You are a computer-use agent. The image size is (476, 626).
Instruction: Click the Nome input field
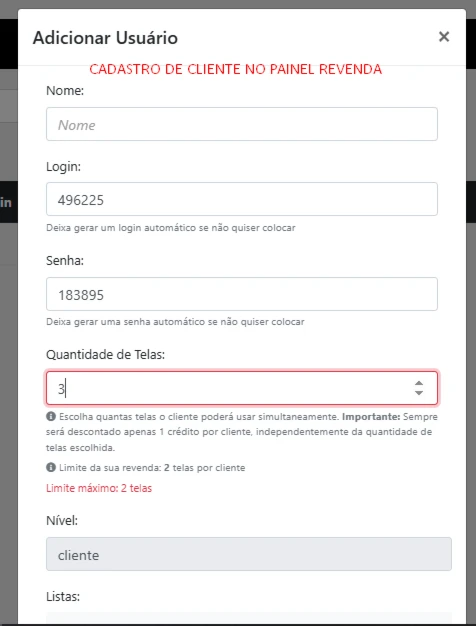click(x=242, y=124)
